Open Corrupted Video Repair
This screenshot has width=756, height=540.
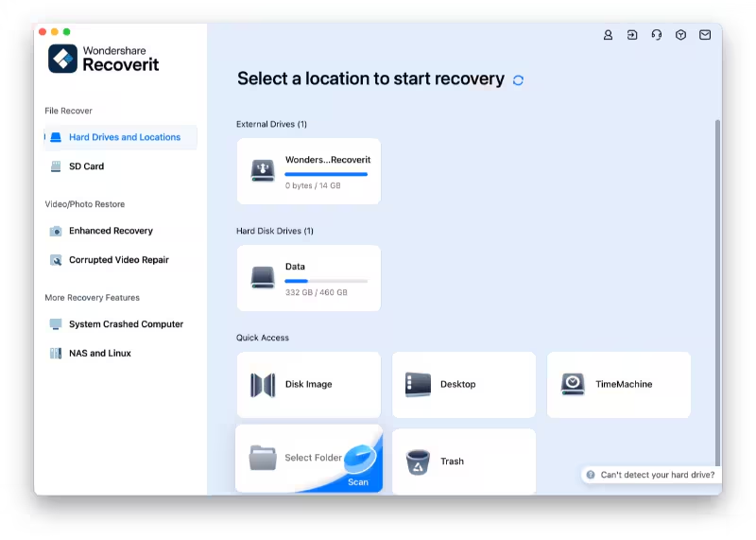[x=118, y=260]
